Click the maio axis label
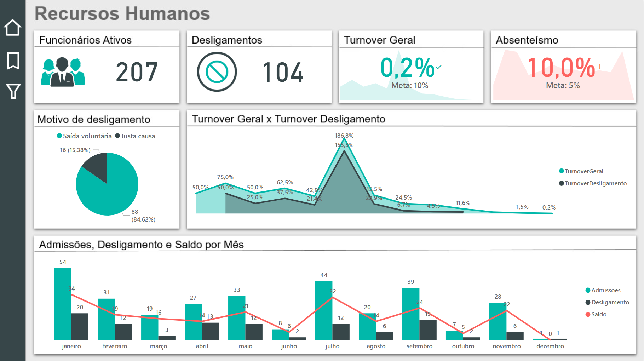Screen dimensions: 644x361 (246, 346)
